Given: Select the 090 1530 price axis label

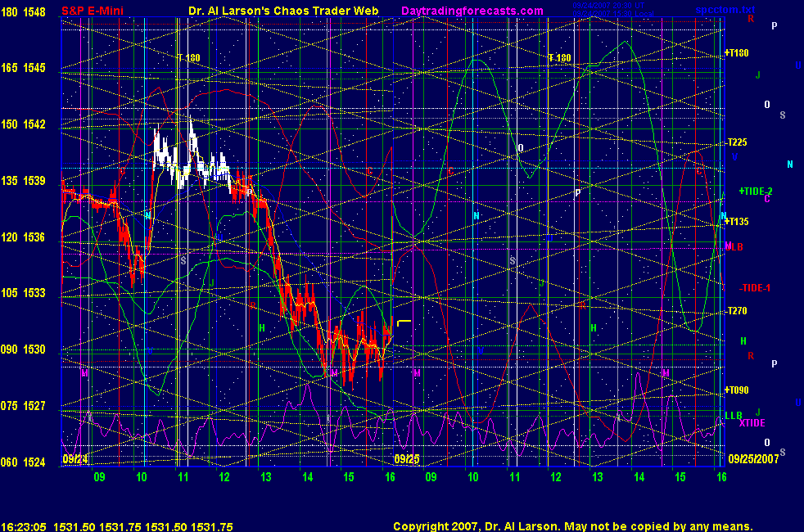Looking at the screenshot, I should pyautogui.click(x=23, y=349).
